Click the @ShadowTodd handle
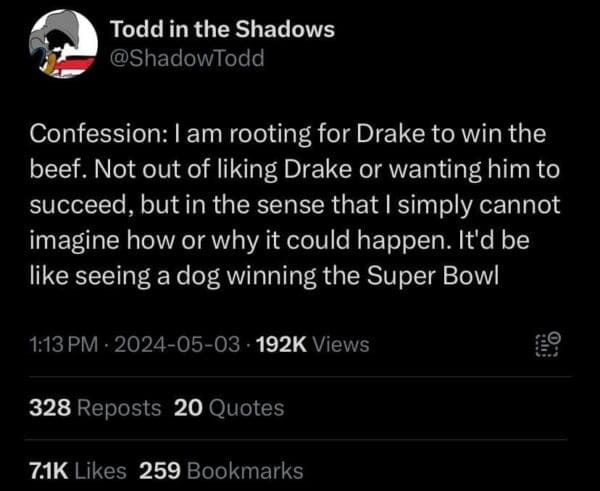 pyautogui.click(x=186, y=58)
